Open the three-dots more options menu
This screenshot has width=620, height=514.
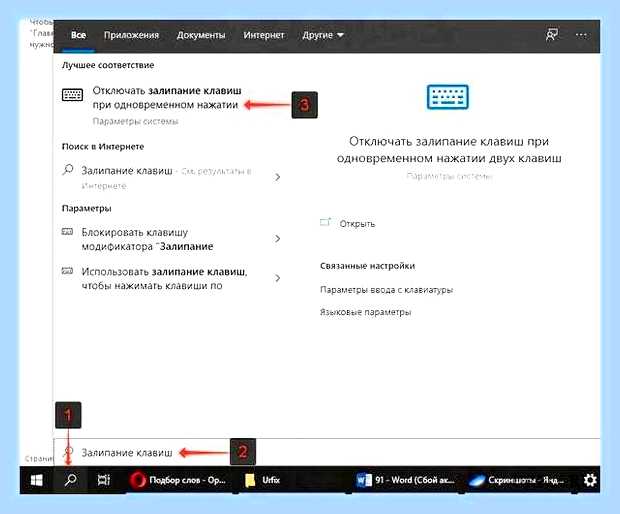(581, 35)
